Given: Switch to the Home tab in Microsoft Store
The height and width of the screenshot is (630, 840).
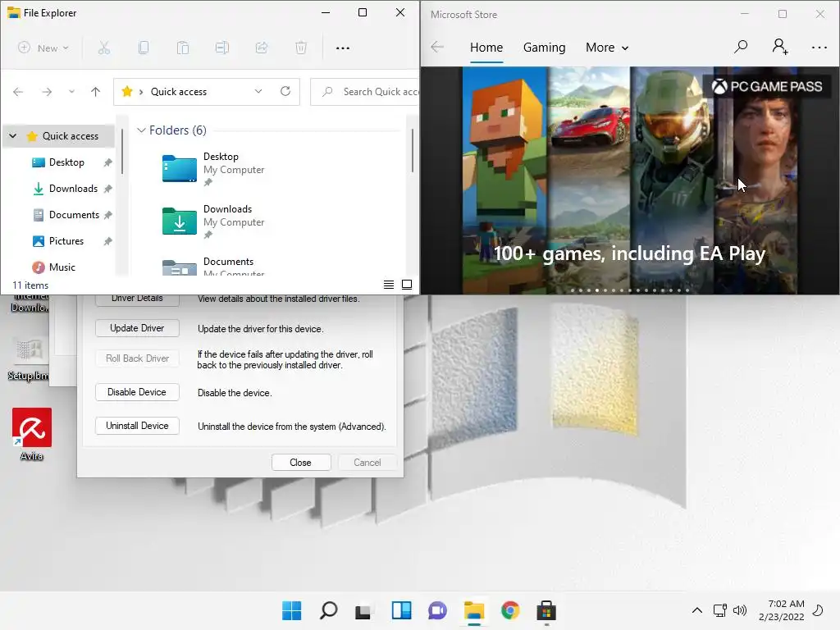Looking at the screenshot, I should point(486,48).
